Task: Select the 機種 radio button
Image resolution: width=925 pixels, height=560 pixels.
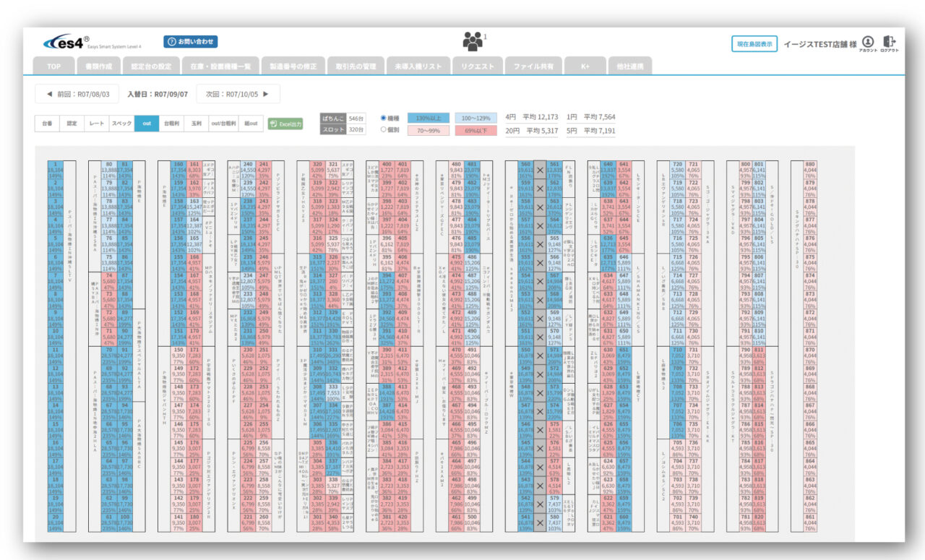Action: tap(384, 117)
